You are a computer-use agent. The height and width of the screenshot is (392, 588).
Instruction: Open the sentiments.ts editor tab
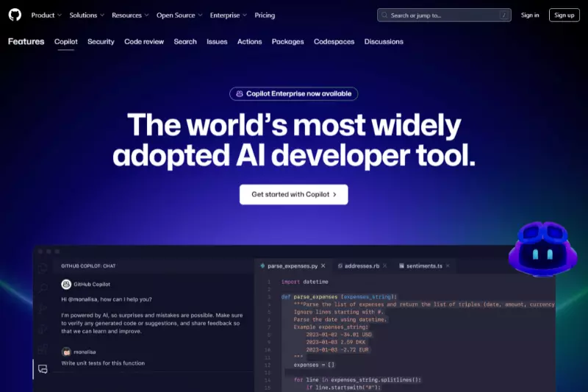point(424,266)
